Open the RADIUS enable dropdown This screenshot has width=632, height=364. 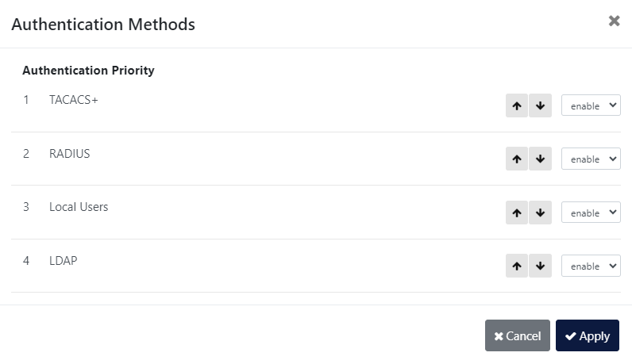click(591, 159)
